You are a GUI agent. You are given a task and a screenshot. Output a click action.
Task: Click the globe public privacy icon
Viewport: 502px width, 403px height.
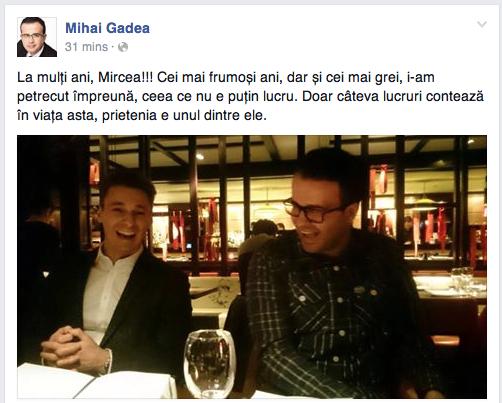click(123, 47)
